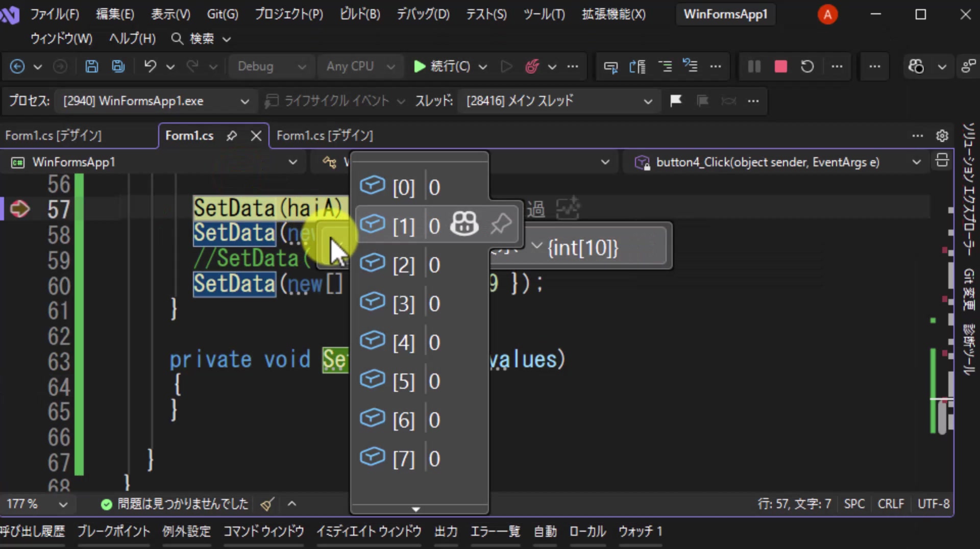Click the Navigate Backward arrow icon
This screenshot has width=980, height=549.
click(x=17, y=66)
